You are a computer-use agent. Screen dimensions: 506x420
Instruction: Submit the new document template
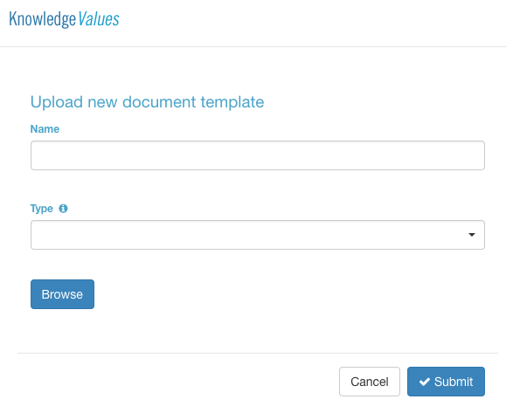(446, 382)
